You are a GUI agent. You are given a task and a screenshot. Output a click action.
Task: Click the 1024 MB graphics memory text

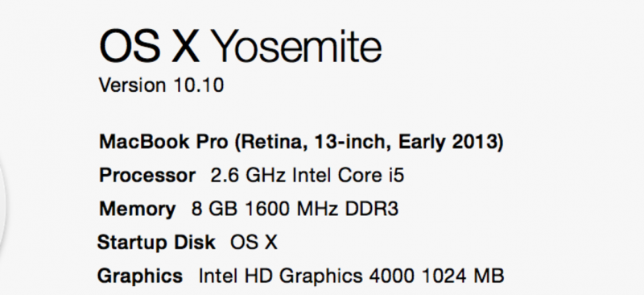(x=463, y=276)
